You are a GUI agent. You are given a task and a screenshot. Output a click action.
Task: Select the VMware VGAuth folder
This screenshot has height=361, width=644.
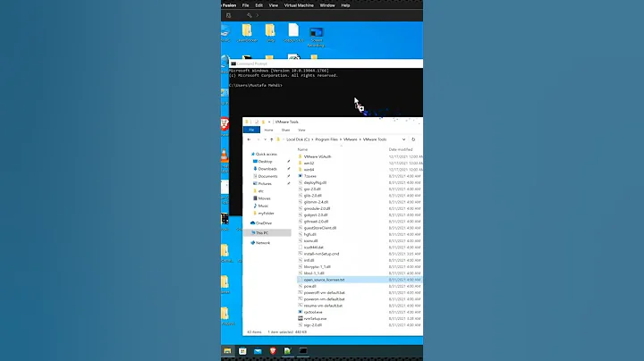(318, 156)
